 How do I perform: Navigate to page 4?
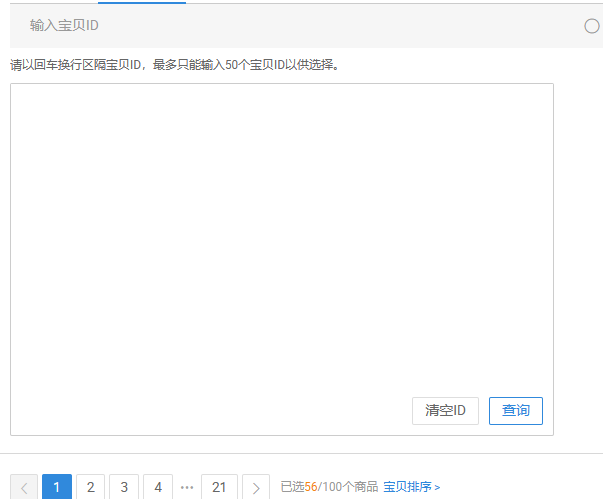tap(158, 487)
